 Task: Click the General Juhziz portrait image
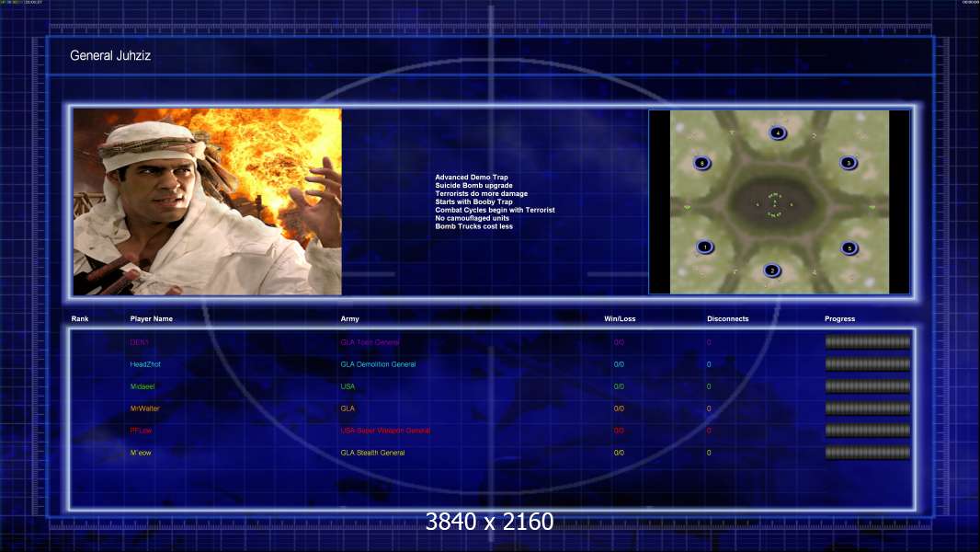[208, 201]
